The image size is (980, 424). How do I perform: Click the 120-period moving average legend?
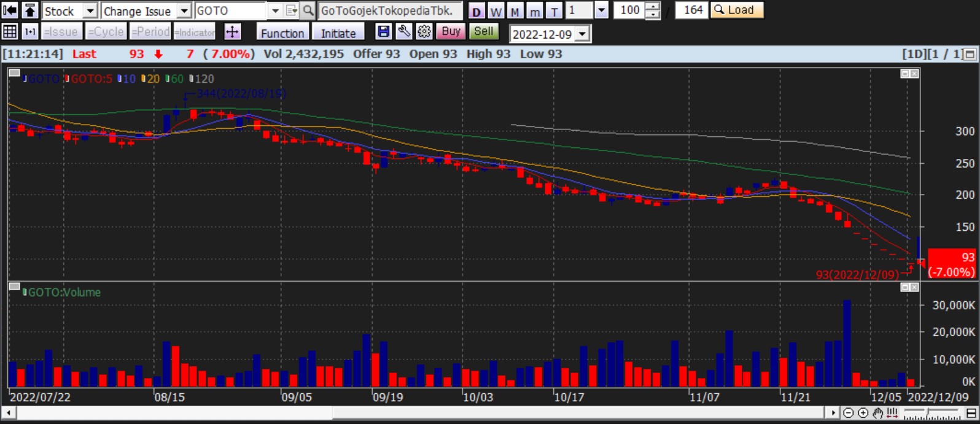(202, 79)
